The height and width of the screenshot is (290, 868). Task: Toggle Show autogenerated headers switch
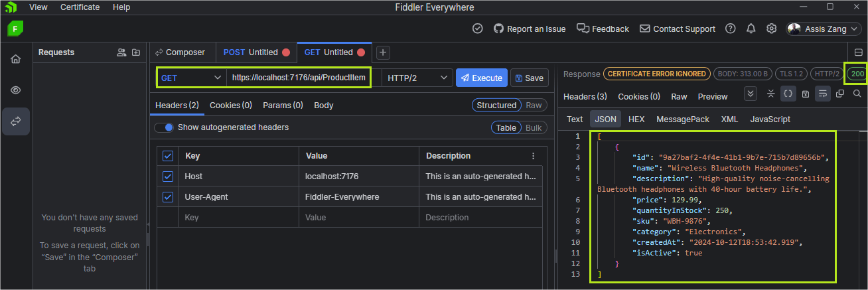point(164,127)
